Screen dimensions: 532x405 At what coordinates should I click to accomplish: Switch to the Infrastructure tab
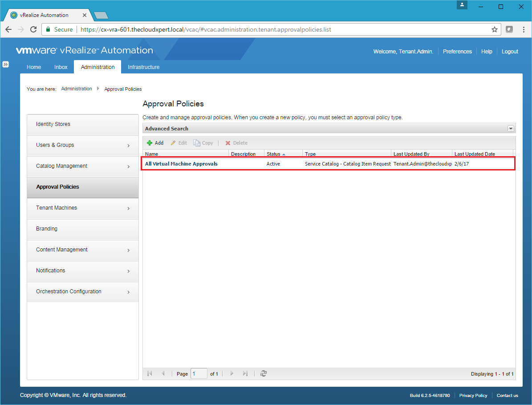pyautogui.click(x=143, y=67)
